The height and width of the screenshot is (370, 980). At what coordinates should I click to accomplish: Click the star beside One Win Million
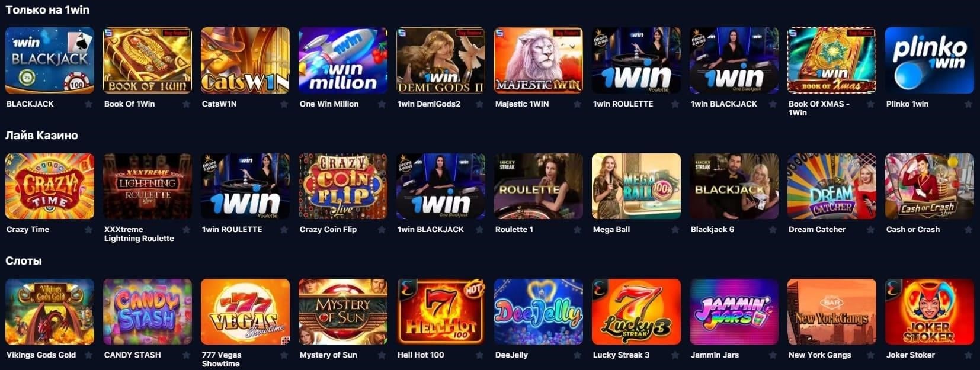[x=382, y=104]
